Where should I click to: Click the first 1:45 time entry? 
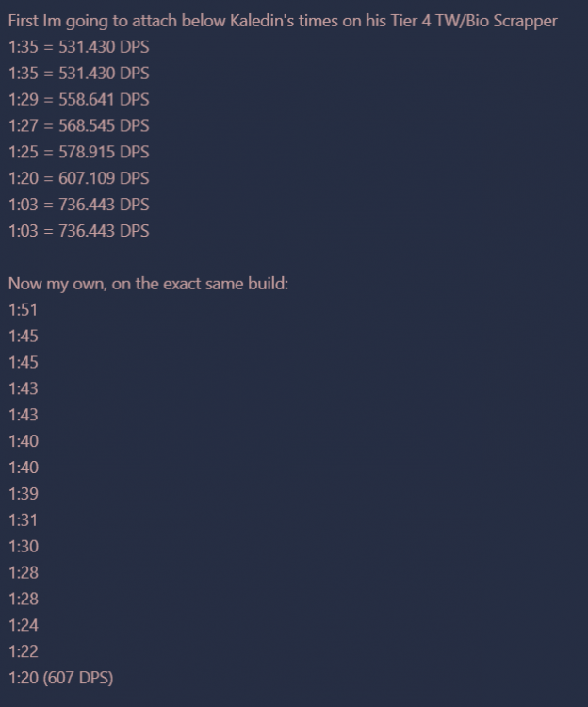pos(23,336)
